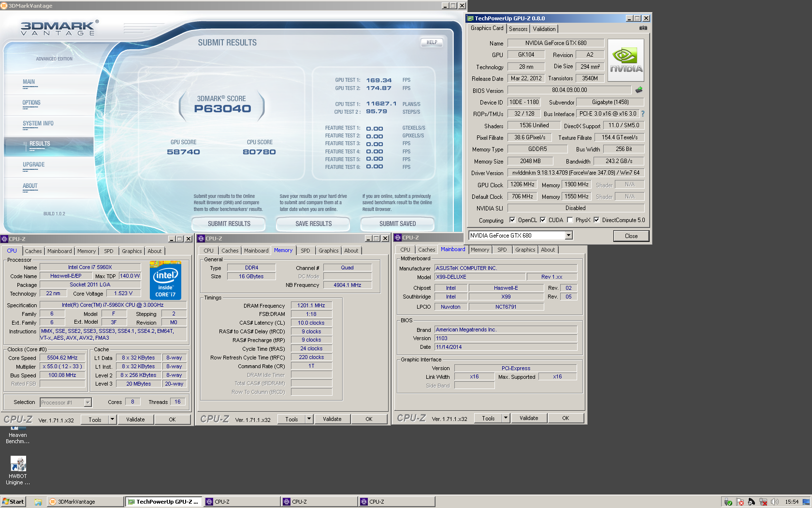This screenshot has height=508, width=812.
Task: Click the volume speaker tray icon
Action: pyautogui.click(x=775, y=502)
